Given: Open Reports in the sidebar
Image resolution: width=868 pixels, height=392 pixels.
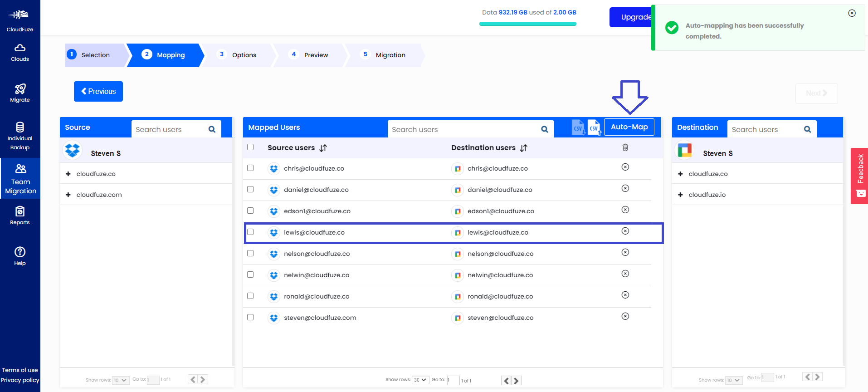Looking at the screenshot, I should [20, 216].
